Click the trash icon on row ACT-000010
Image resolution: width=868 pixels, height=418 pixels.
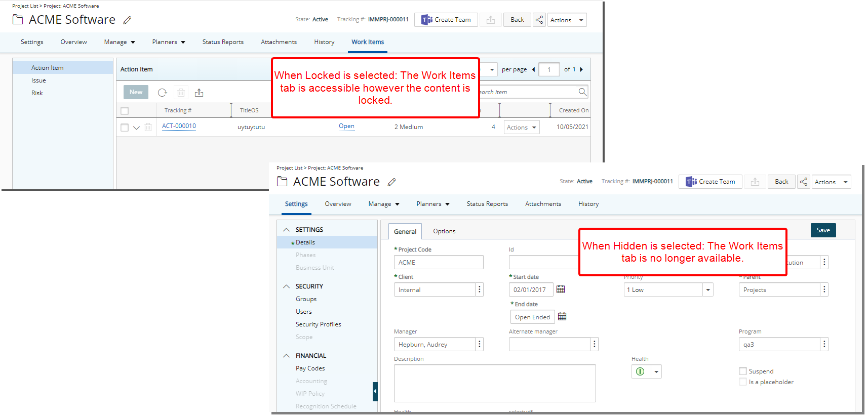[148, 127]
